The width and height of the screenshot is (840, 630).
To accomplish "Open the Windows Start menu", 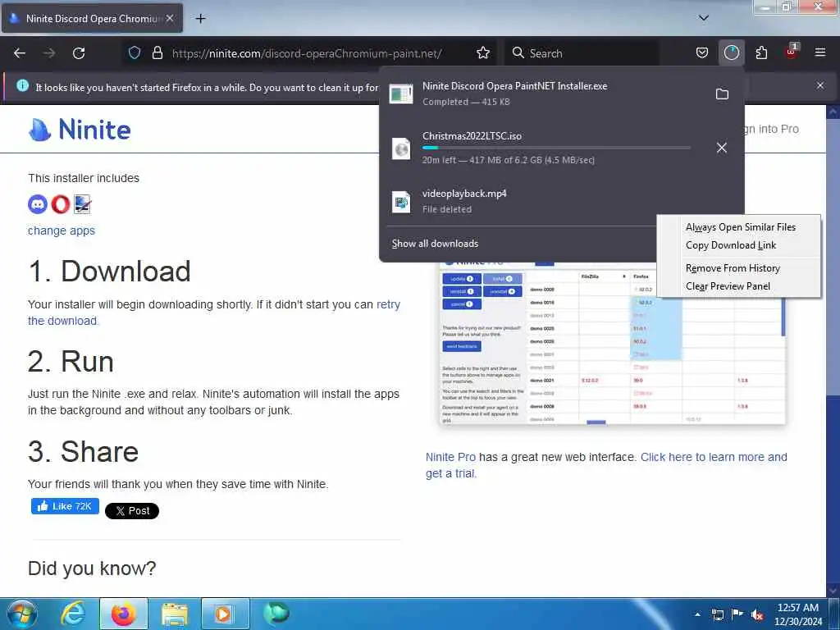I will coord(21,614).
